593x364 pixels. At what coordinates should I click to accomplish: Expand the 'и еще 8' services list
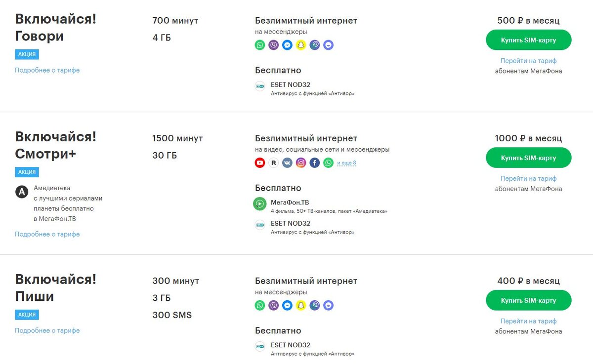(x=346, y=163)
